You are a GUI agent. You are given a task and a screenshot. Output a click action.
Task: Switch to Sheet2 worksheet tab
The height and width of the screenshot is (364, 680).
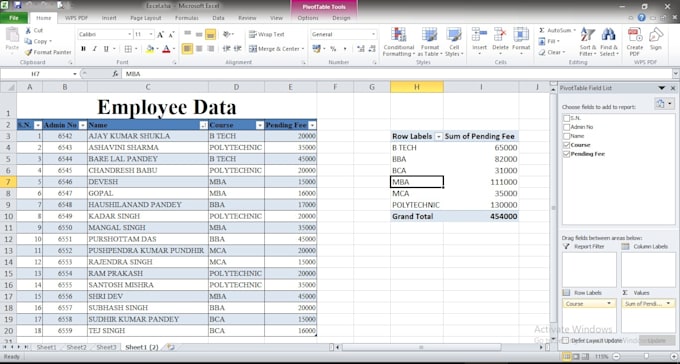tap(76, 347)
